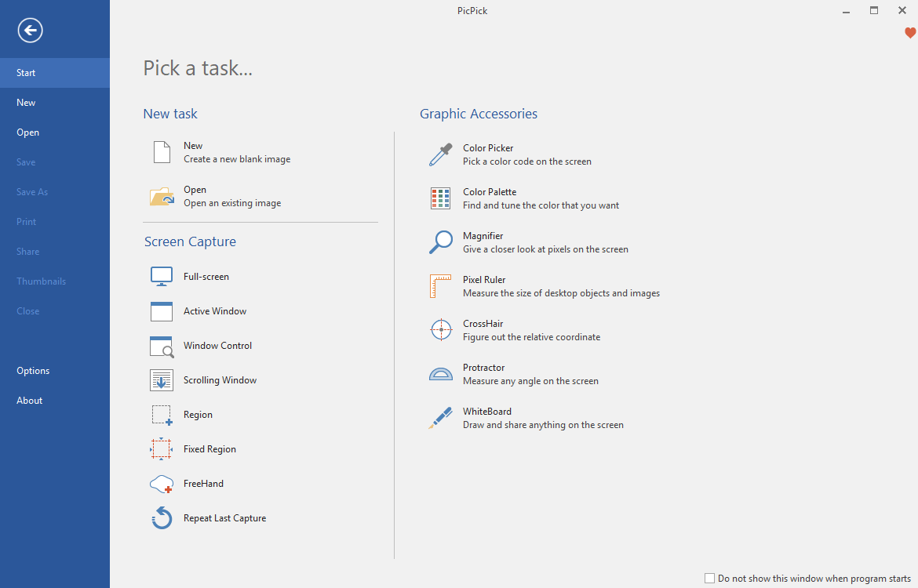Choose Active Window capture label
This screenshot has width=918, height=588.
pyautogui.click(x=215, y=311)
